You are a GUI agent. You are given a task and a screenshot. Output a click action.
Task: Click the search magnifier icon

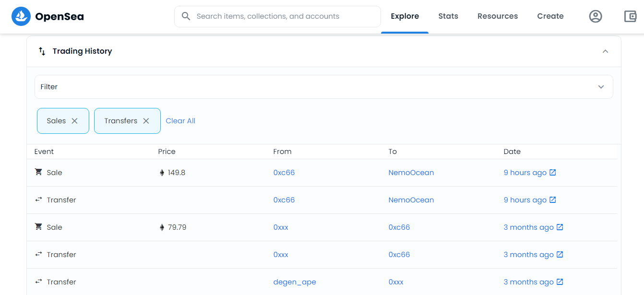tap(186, 16)
